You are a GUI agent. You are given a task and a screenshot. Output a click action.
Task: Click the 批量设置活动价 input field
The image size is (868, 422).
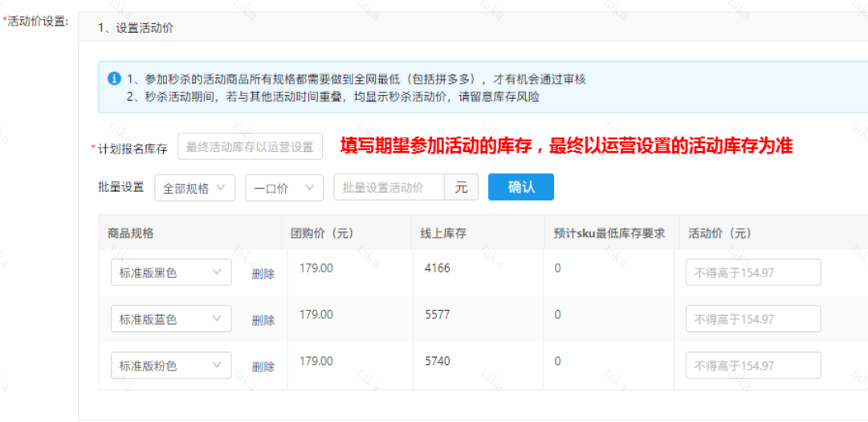389,187
